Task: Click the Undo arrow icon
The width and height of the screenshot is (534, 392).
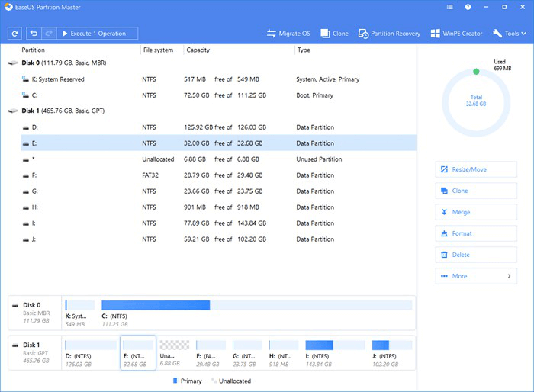Action: [34, 34]
